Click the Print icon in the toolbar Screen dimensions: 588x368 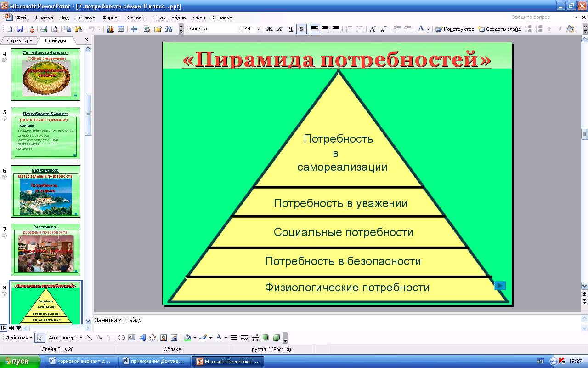point(44,29)
